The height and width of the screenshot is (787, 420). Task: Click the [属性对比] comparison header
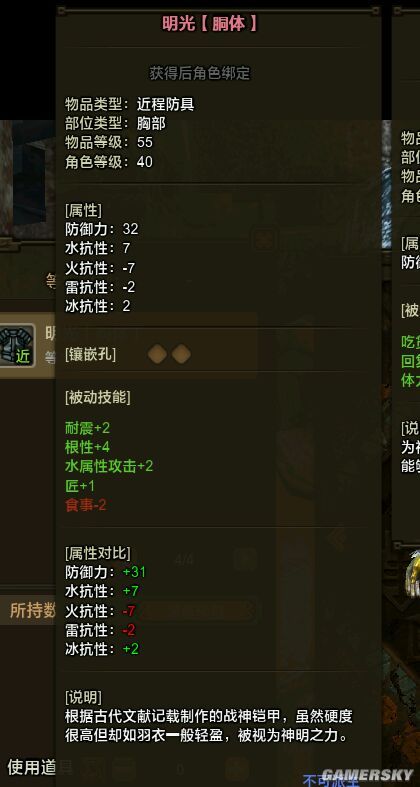coord(98,553)
